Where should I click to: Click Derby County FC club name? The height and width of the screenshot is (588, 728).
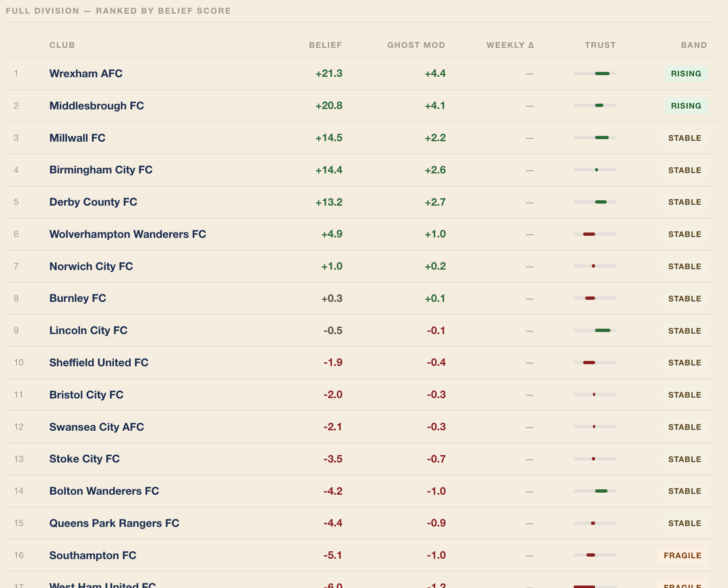[x=93, y=202]
